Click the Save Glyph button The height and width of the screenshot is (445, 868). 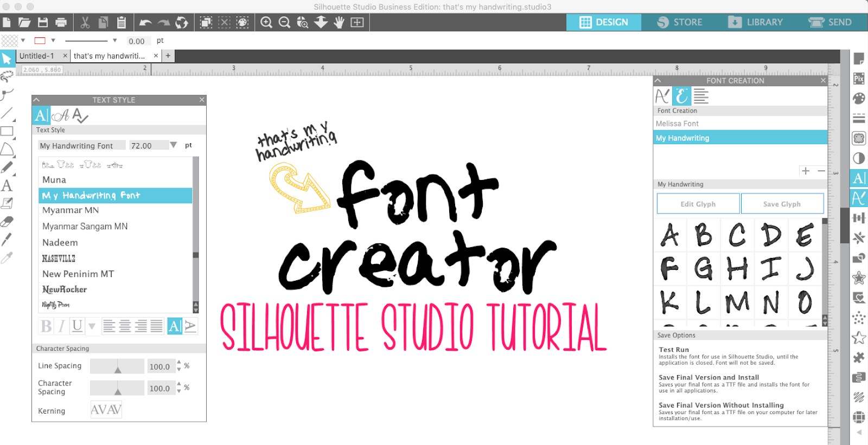click(782, 204)
